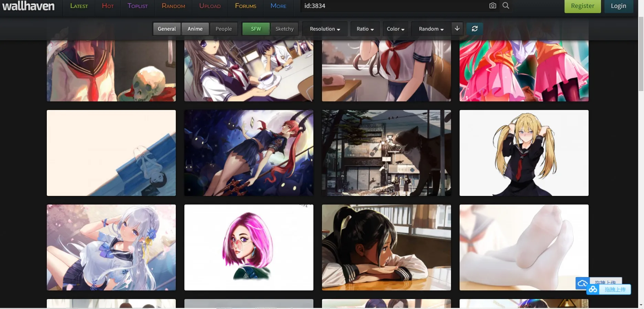This screenshot has width=644, height=309.
Task: Open the giant cat street scene wallpaper
Action: click(x=386, y=153)
